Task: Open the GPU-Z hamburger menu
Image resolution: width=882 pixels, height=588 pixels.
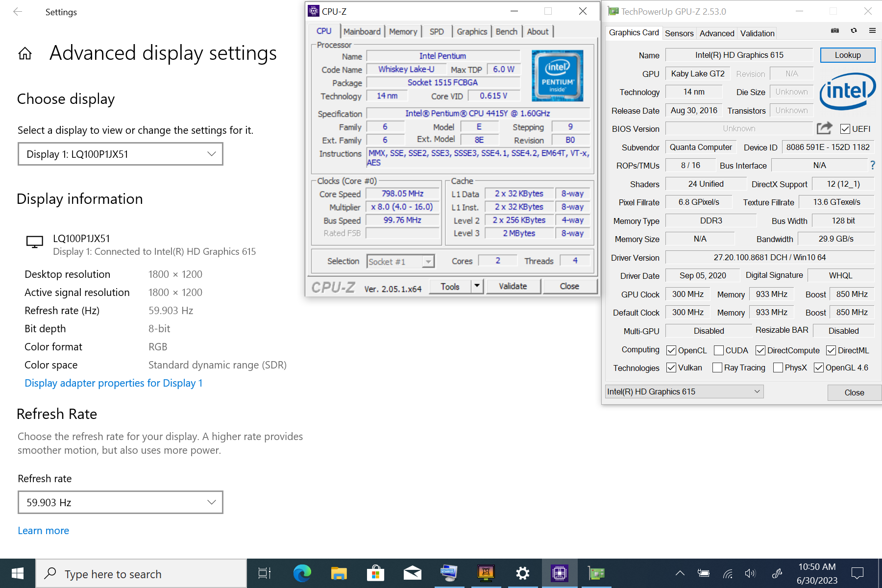Action: tap(872, 30)
